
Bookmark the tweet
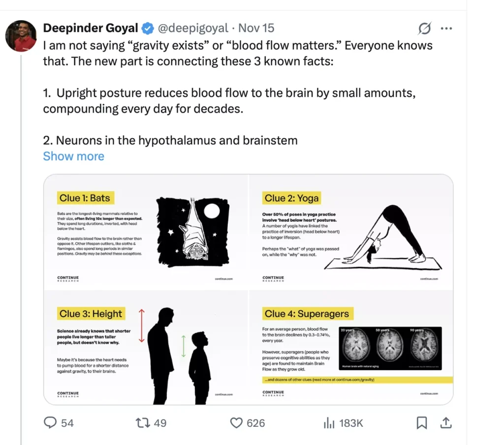421,422
